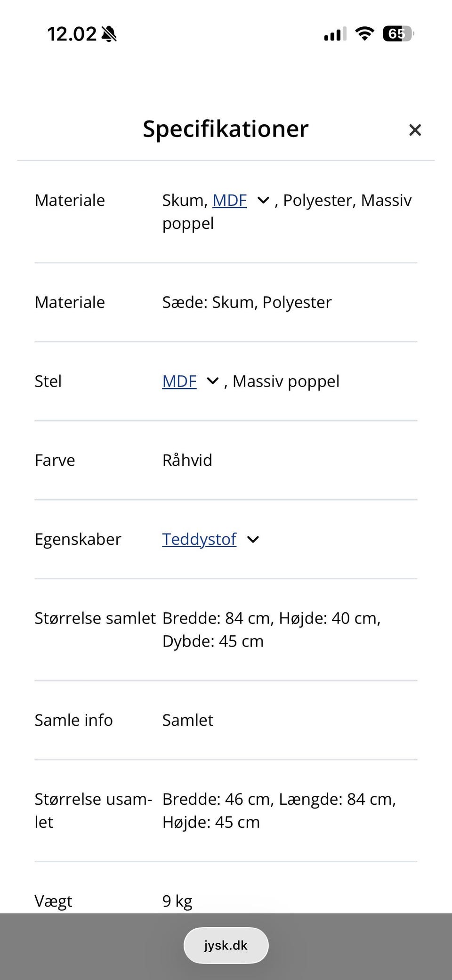Select the Specifikationer title
This screenshot has height=980, width=452.
click(226, 129)
